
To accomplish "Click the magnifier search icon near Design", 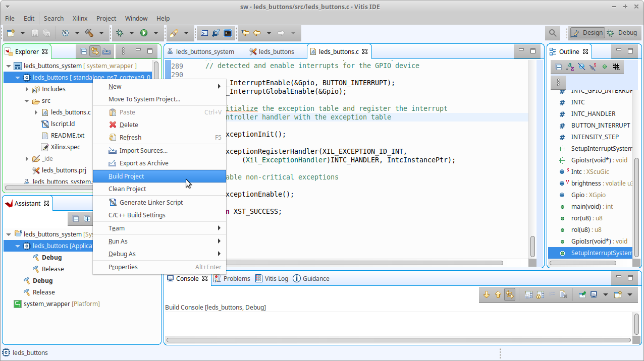I will tap(553, 33).
